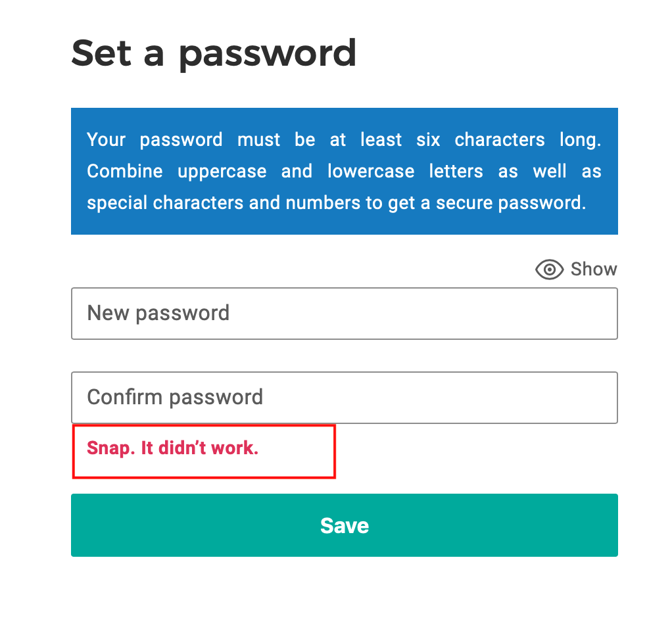The width and height of the screenshot is (672, 635).
Task: Click the word "password" in the heading
Action: (x=267, y=55)
